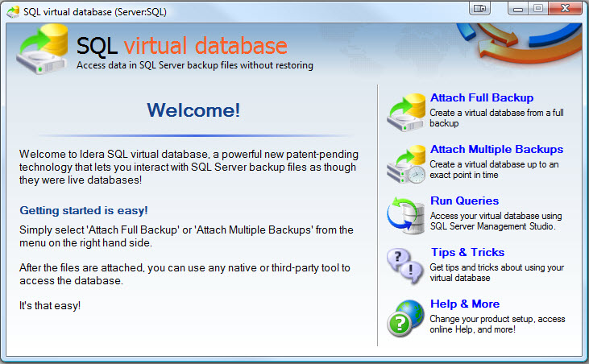Image resolution: width=589 pixels, height=364 pixels.
Task: Minimize the SQL virtual database window
Action: click(518, 8)
